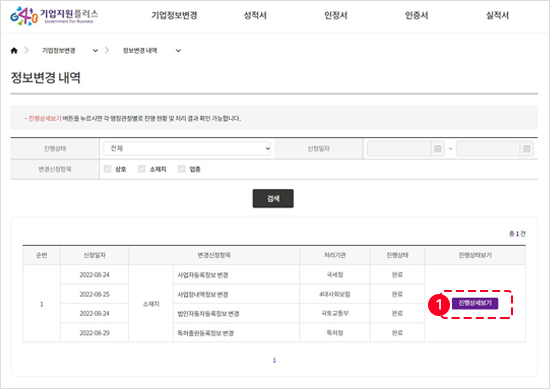This screenshot has width=550, height=389.
Task: Select the 특허출원등록정보 변경 cell
Action: pos(236,333)
